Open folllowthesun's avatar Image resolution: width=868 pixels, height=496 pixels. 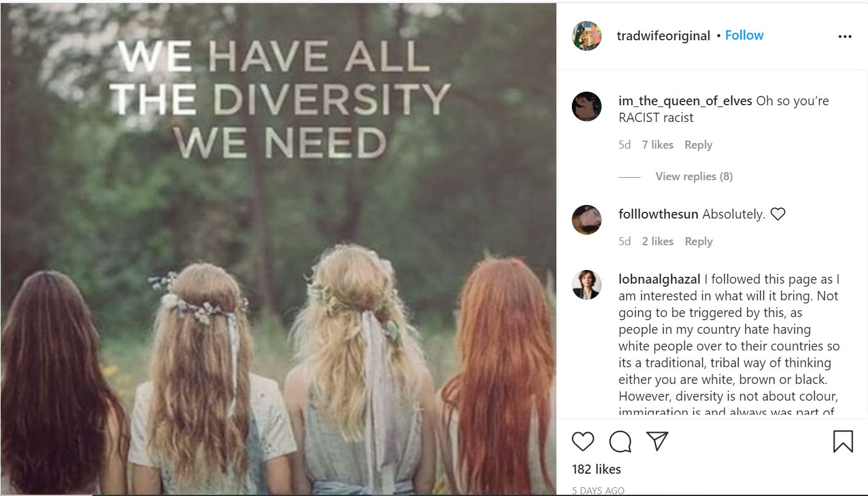pos(586,220)
